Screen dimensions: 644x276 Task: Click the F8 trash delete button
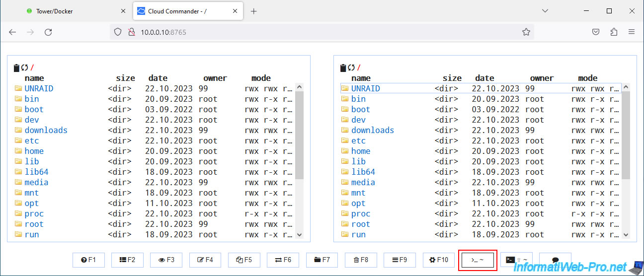point(361,260)
